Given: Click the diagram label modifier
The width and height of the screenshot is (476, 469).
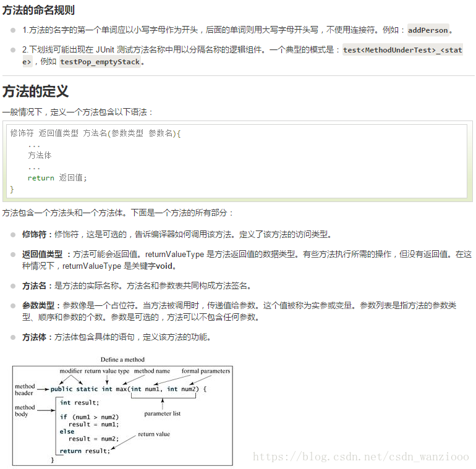Looking at the screenshot, I should coord(70,371).
